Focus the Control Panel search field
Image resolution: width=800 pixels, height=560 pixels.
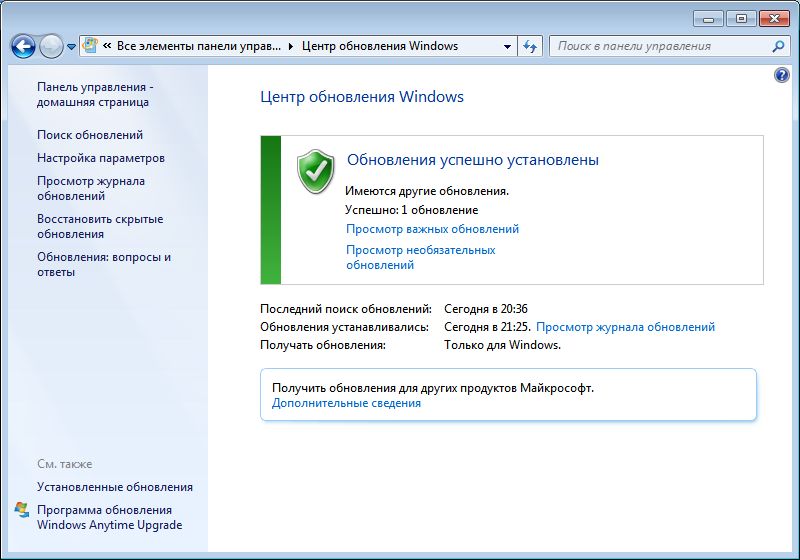tap(668, 46)
